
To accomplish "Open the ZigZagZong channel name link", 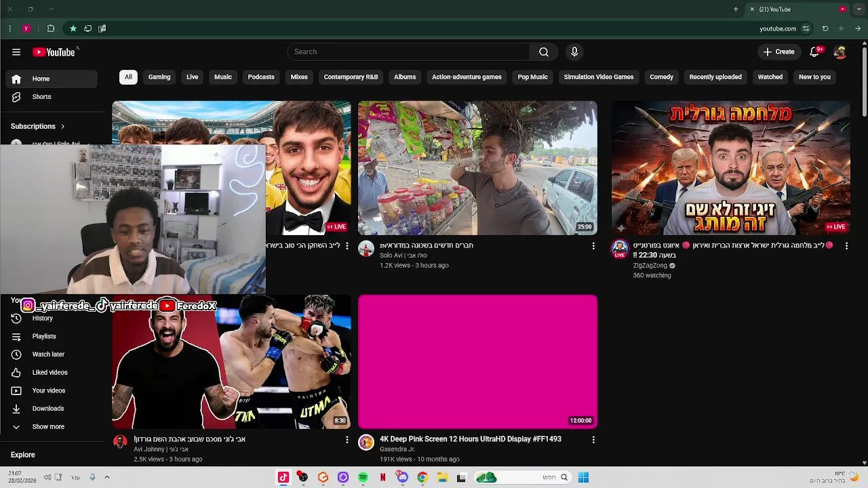I will click(650, 266).
